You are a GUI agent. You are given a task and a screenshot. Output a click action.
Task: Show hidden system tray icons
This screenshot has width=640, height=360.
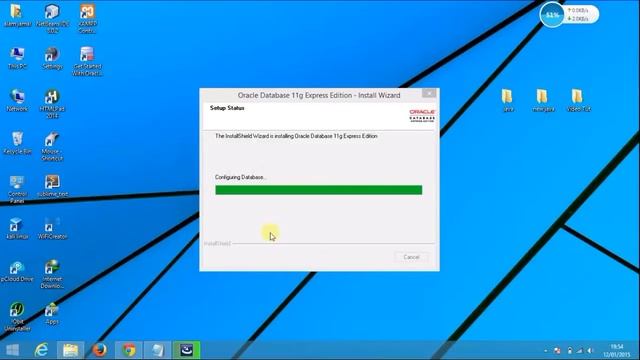546,351
